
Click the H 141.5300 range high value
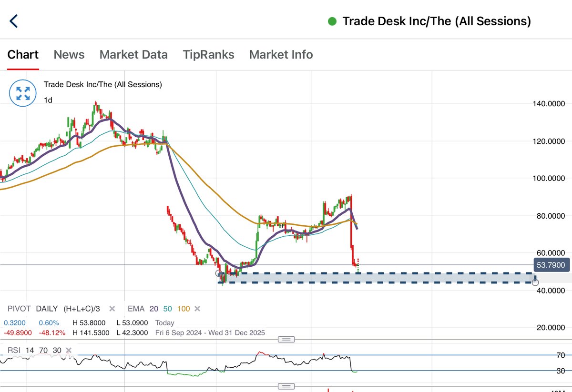click(91, 332)
